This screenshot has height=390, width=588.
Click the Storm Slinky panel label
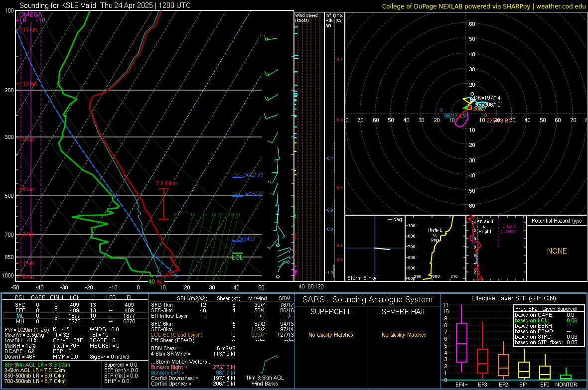(x=361, y=278)
